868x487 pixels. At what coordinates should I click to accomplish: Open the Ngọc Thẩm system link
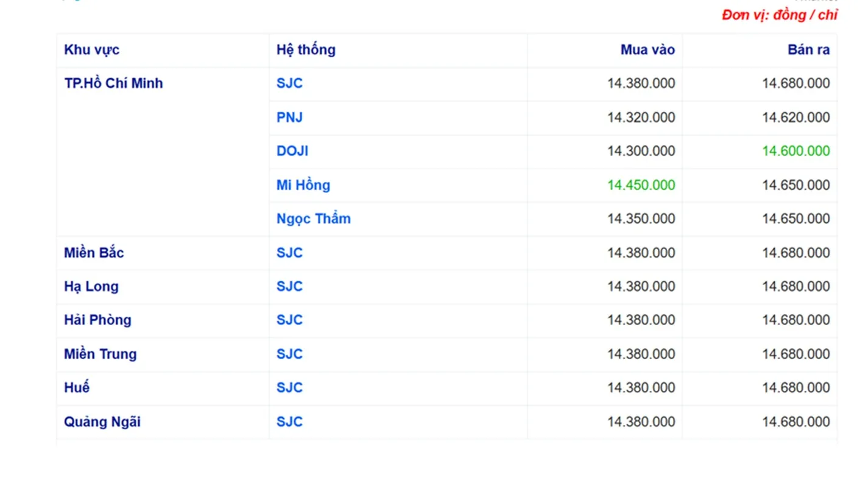tap(314, 219)
